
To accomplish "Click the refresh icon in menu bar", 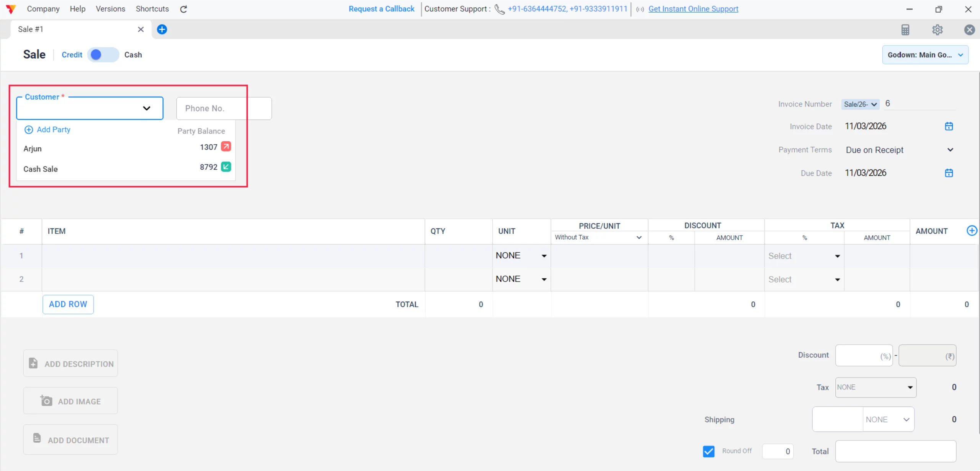I will (x=183, y=9).
